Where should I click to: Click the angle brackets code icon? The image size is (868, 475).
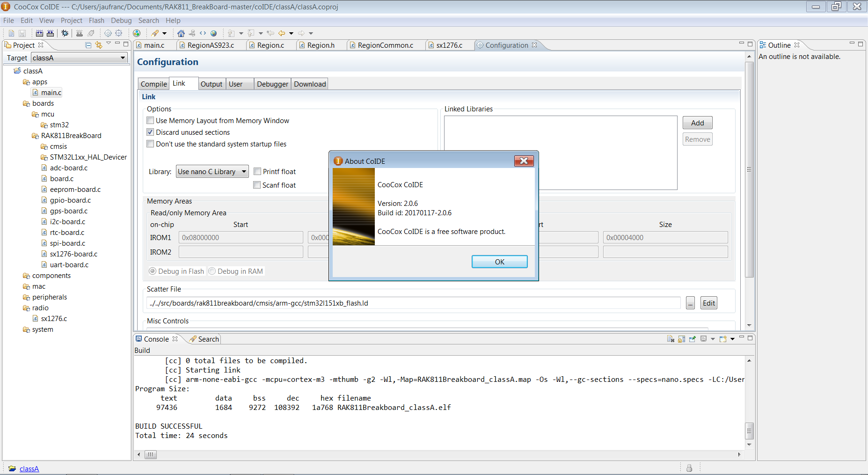click(x=203, y=33)
